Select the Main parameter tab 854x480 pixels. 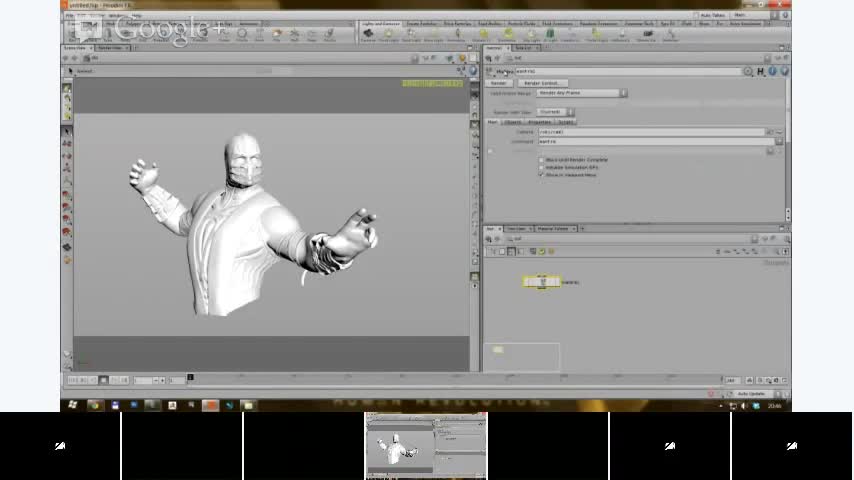click(x=492, y=122)
